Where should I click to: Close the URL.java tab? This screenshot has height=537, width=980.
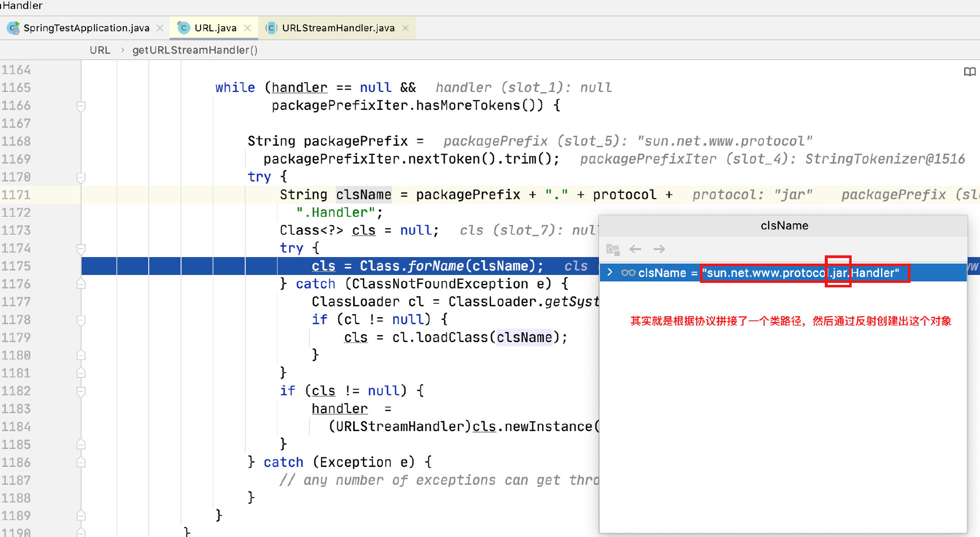[x=247, y=28]
